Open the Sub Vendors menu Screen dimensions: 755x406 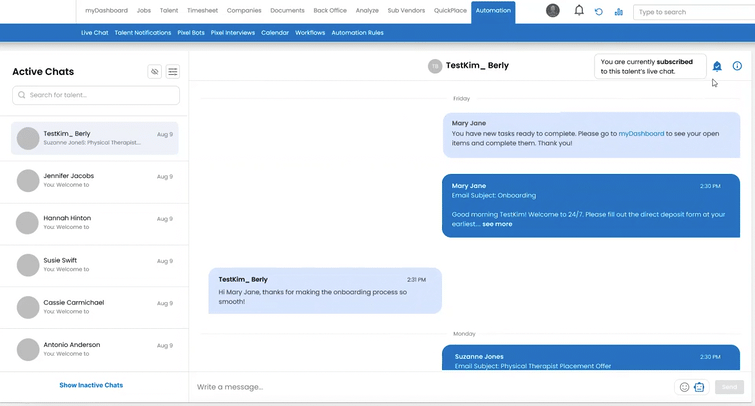point(406,11)
